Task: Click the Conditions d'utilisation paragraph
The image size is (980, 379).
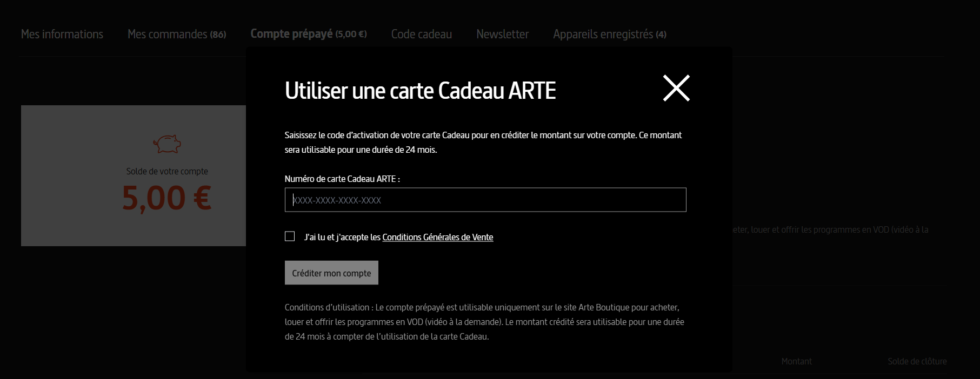Action: pyautogui.click(x=484, y=322)
